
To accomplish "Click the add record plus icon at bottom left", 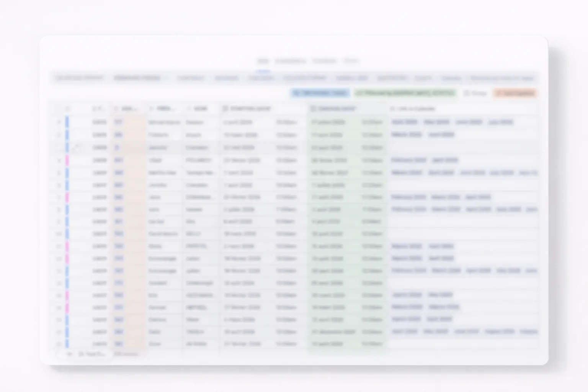I will pos(69,354).
